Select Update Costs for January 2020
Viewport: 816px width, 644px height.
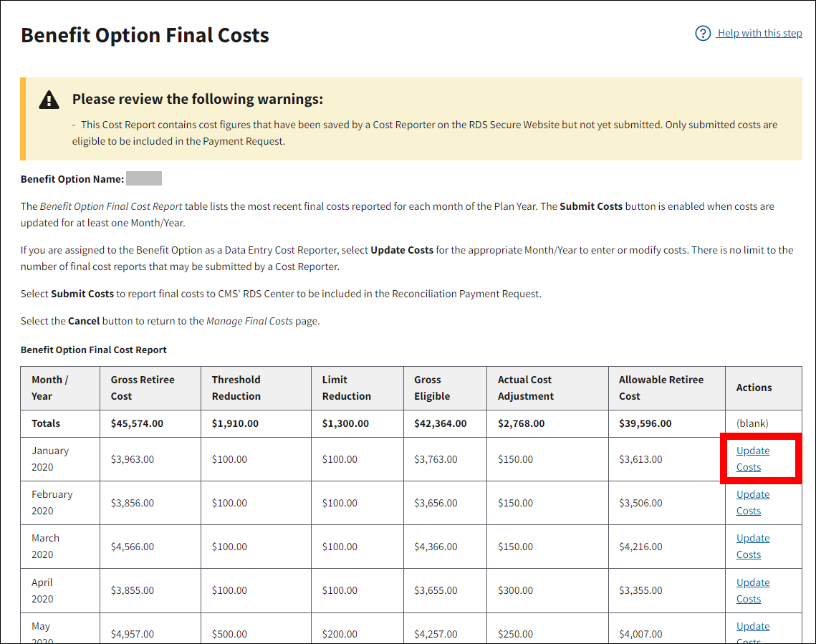point(752,458)
